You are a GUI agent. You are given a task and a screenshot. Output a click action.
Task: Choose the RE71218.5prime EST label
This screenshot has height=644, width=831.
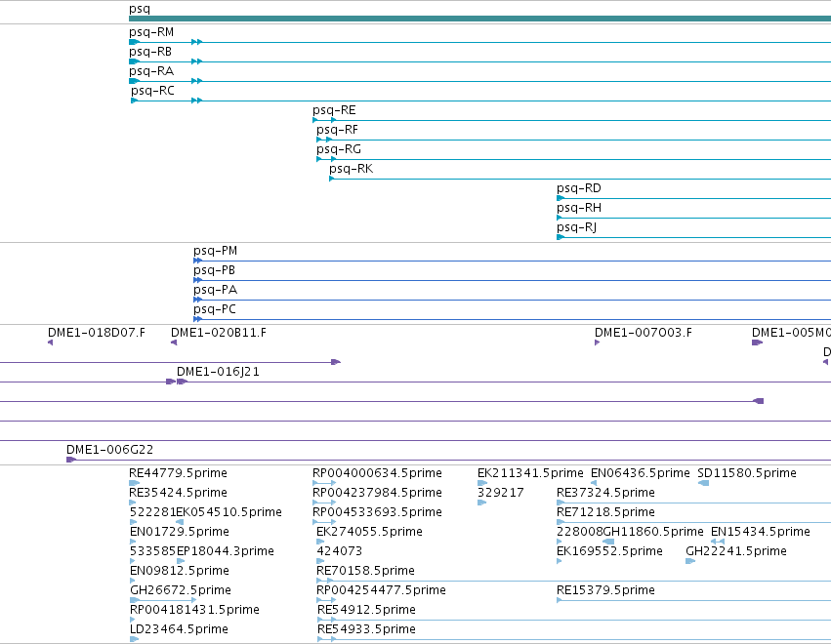605,512
